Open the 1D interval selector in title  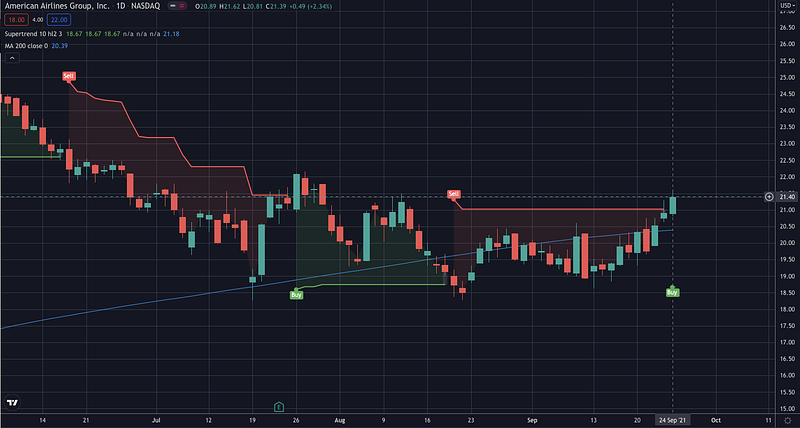pos(120,7)
